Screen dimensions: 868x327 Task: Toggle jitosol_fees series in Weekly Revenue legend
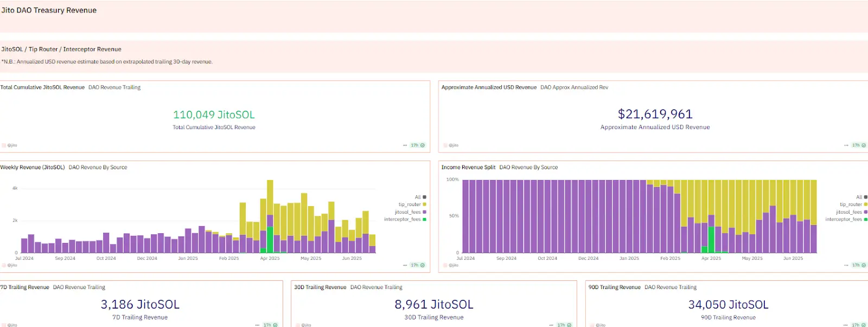click(411, 212)
